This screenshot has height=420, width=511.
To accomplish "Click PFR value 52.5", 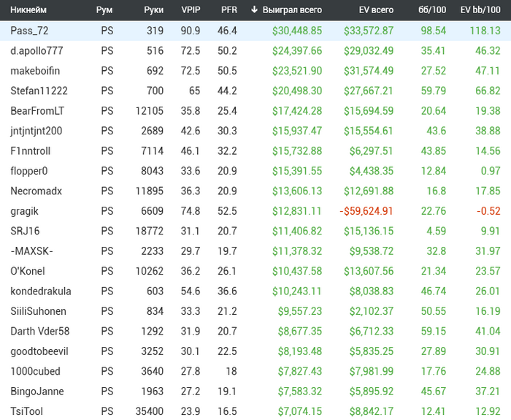I will 227,211.
